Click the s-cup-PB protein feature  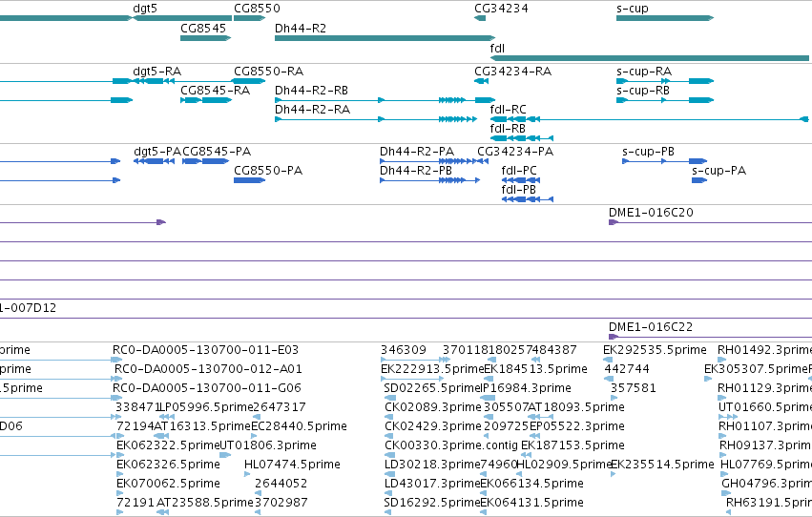click(x=664, y=161)
